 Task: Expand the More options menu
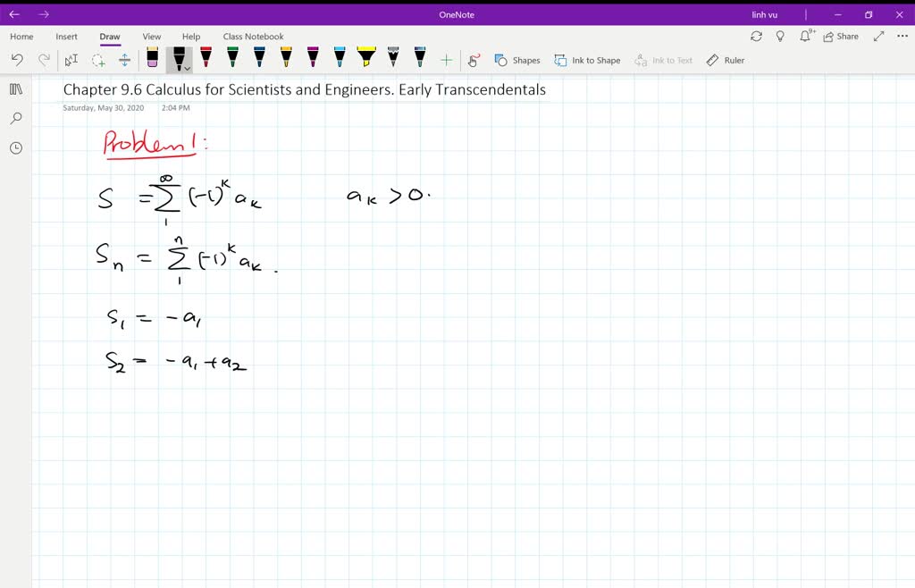[x=902, y=36]
